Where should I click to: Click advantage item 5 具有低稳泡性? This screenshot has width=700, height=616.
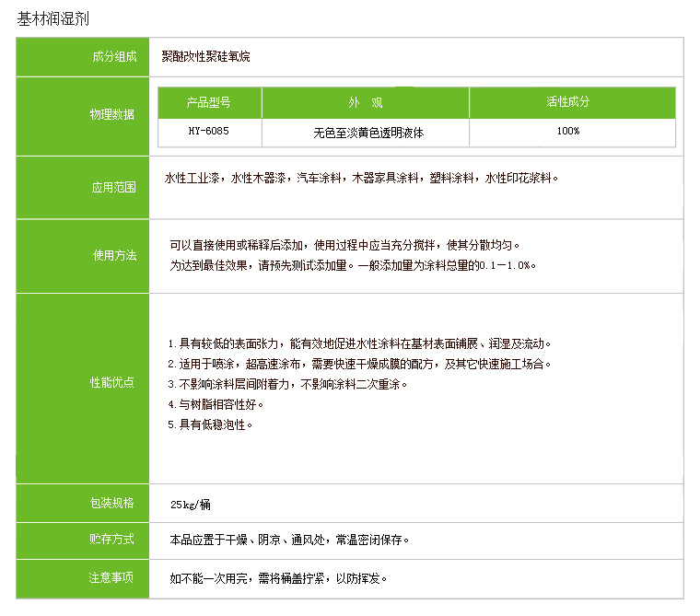pyautogui.click(x=209, y=424)
